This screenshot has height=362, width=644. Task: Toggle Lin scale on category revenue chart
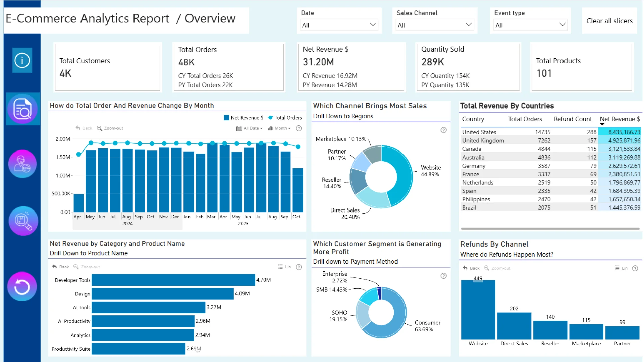284,267
